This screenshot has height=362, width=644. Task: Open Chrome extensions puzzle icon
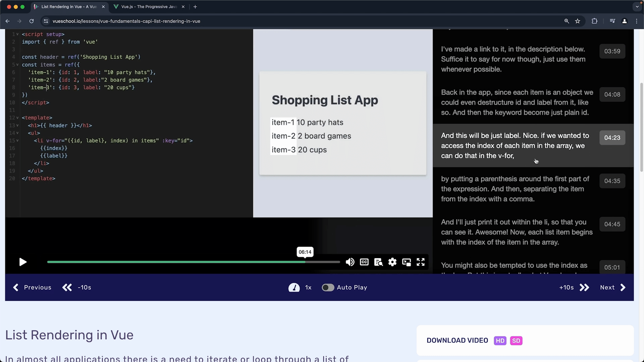coord(594,21)
